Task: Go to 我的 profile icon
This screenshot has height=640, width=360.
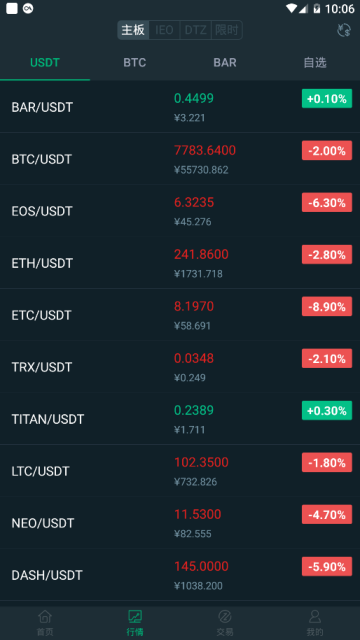Action: [315, 616]
